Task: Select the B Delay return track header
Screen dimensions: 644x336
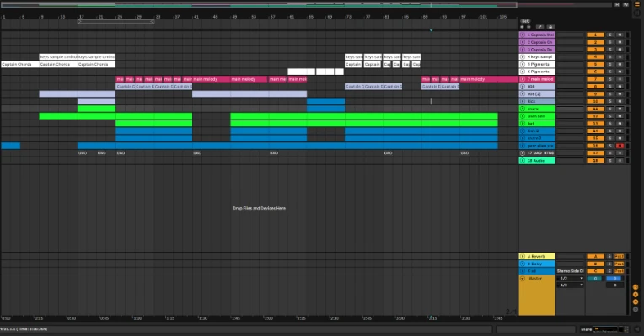Action: tap(537, 264)
